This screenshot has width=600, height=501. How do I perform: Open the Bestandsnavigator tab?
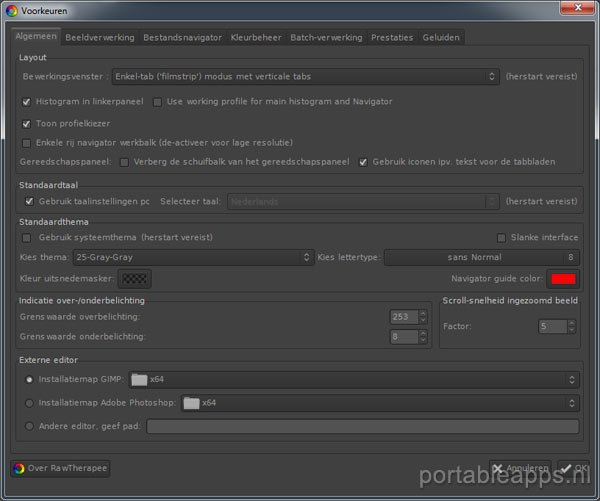point(183,38)
